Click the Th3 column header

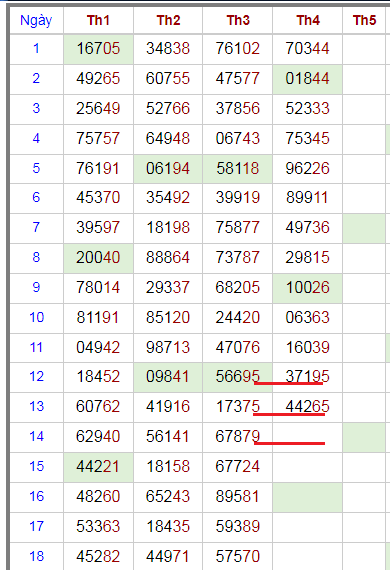(238, 20)
